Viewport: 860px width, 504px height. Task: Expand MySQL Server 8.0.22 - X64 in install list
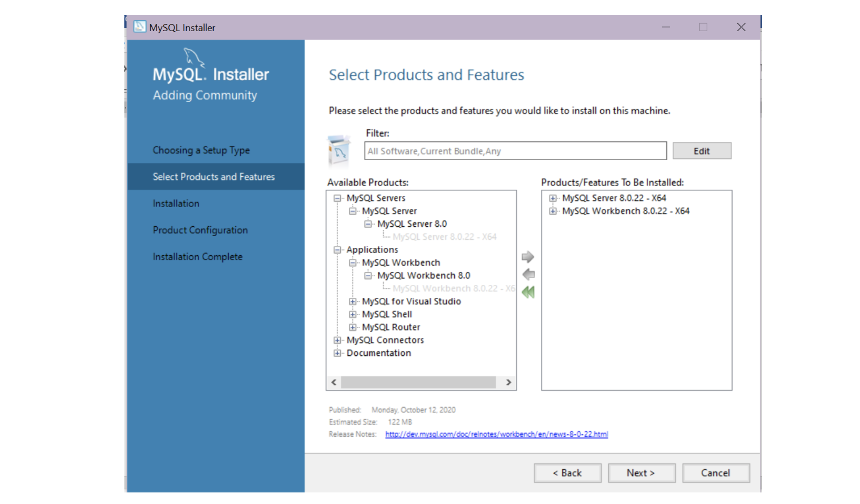tap(553, 198)
